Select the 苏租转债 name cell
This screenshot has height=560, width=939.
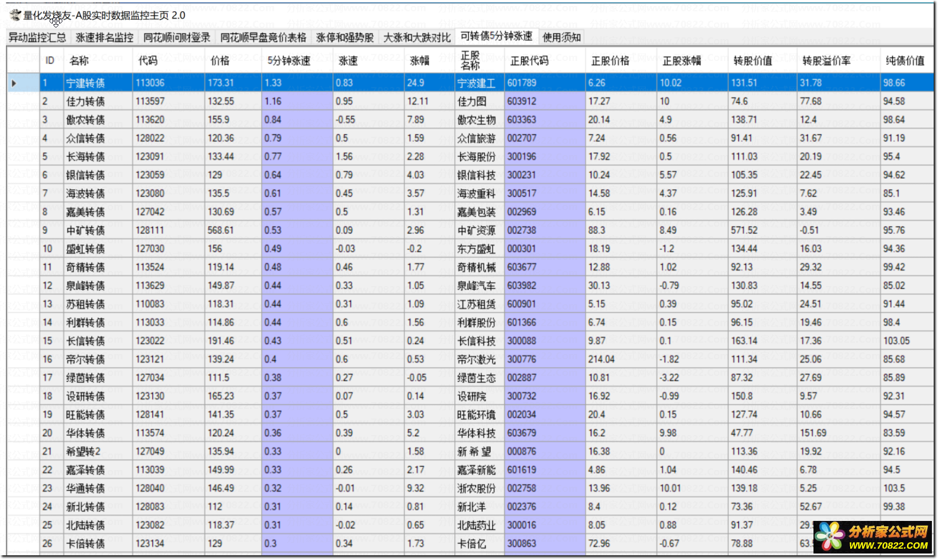[x=98, y=304]
